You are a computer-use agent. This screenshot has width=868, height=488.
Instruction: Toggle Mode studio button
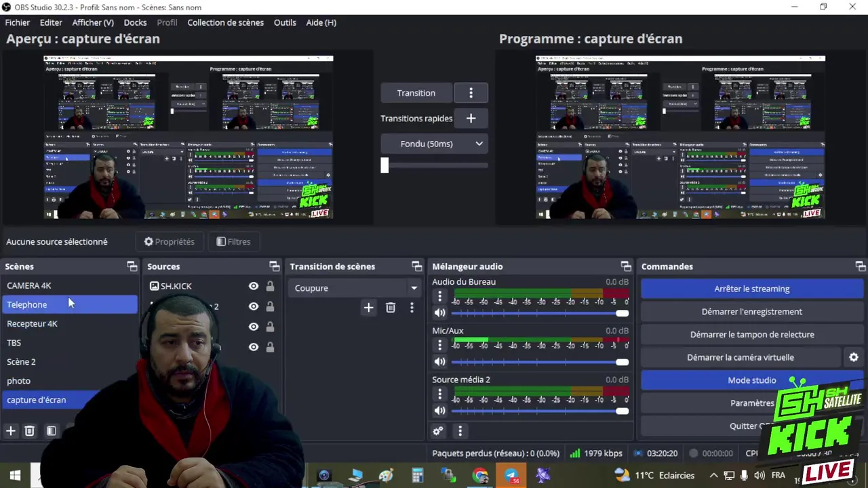(x=752, y=380)
